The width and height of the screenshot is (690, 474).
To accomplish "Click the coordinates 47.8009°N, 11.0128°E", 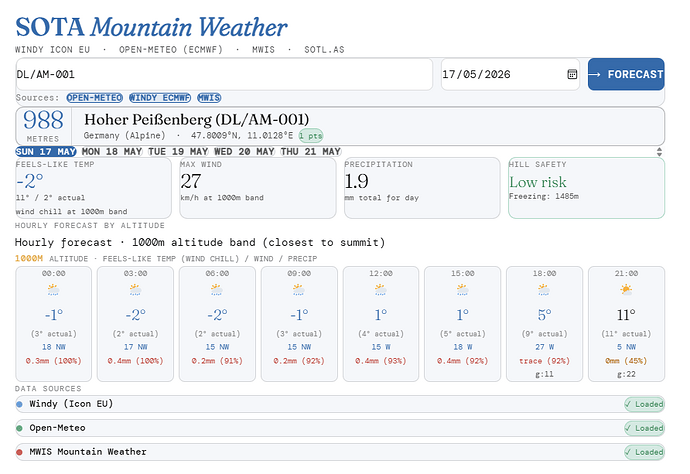I will (242, 136).
